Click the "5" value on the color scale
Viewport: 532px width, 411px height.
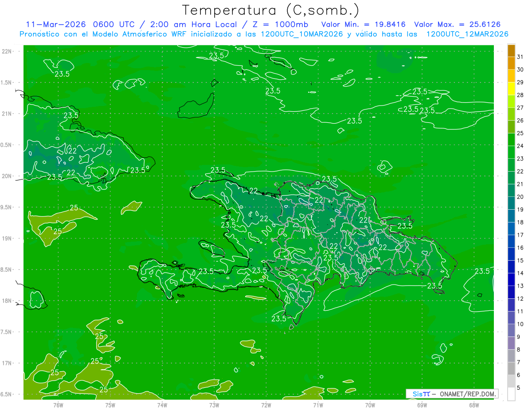pyautogui.click(x=519, y=388)
